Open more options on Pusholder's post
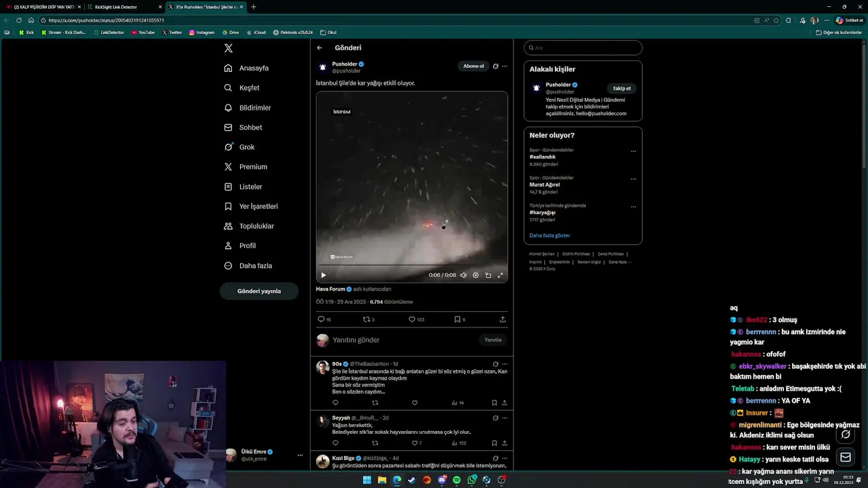 pos(505,66)
